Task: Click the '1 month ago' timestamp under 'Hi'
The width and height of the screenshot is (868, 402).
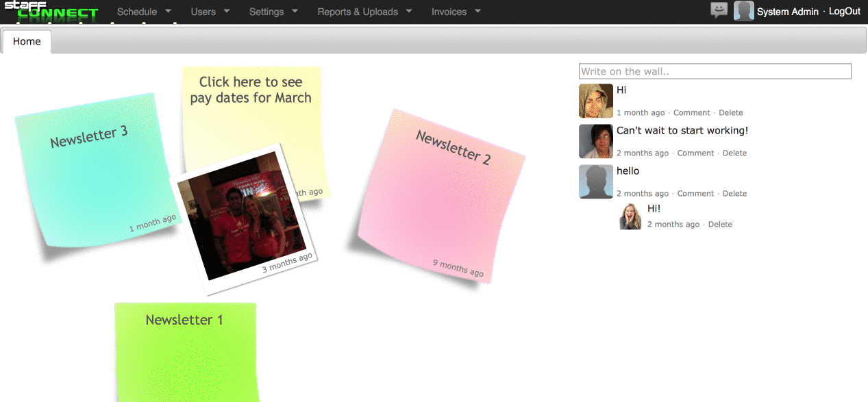Action: coord(641,112)
